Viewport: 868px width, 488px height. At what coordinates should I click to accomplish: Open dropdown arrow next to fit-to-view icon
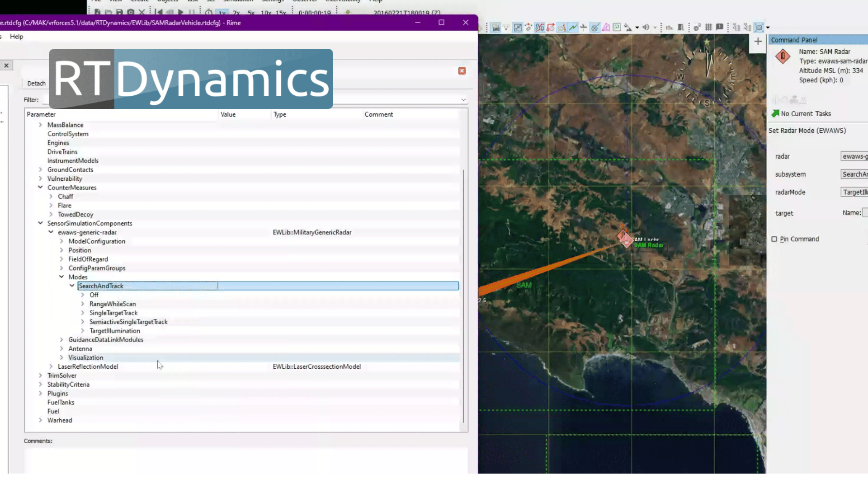click(x=768, y=28)
